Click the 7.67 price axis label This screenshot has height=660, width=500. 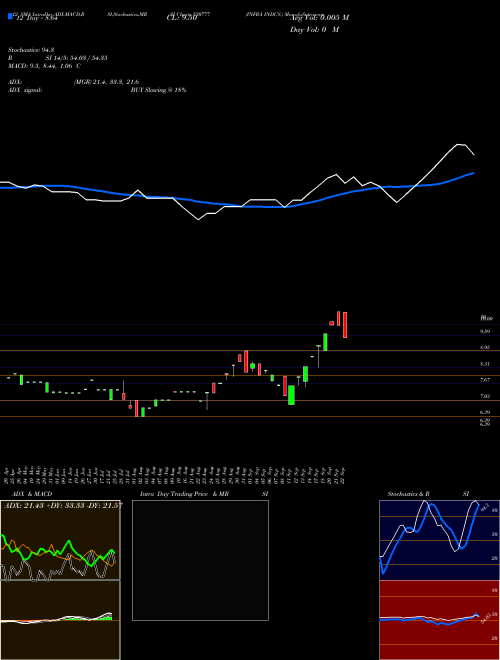click(x=485, y=380)
